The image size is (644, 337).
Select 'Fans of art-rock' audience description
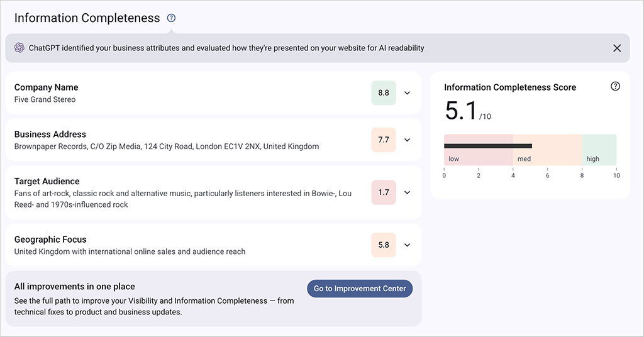(183, 199)
